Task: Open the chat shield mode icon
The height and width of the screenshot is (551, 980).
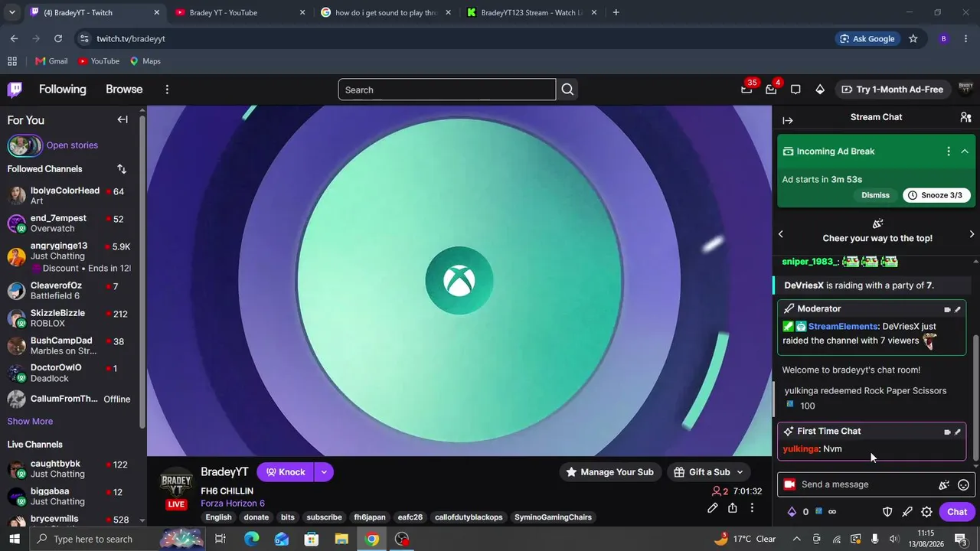Action: 888,512
